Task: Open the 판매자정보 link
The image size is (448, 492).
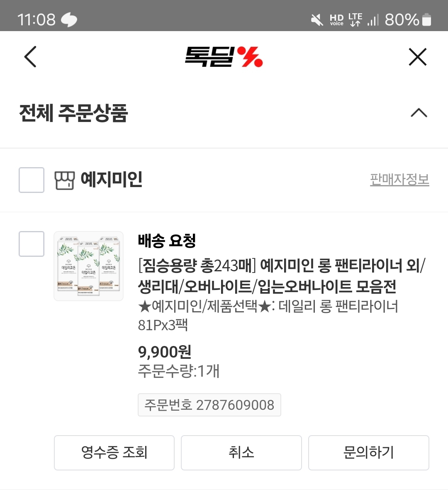Action: click(399, 180)
